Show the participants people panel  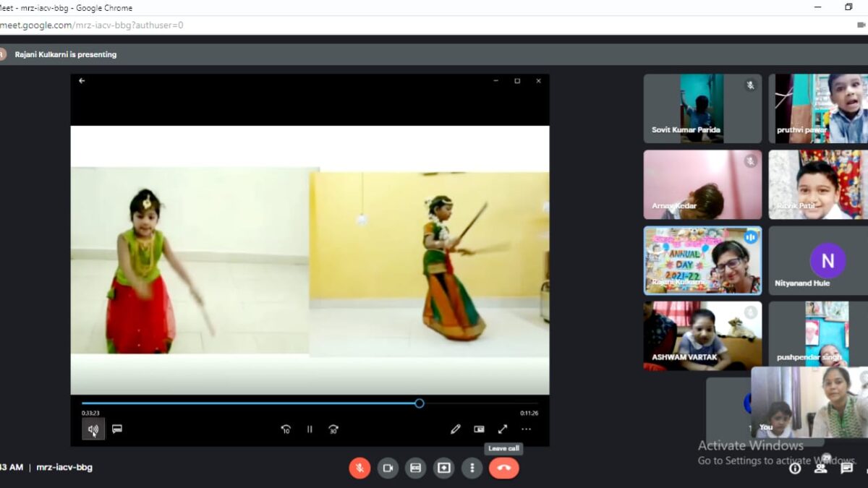pos(821,468)
